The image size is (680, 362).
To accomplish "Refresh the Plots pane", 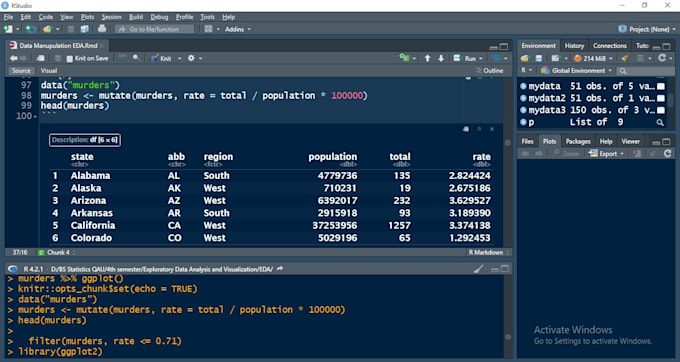I will (x=667, y=153).
